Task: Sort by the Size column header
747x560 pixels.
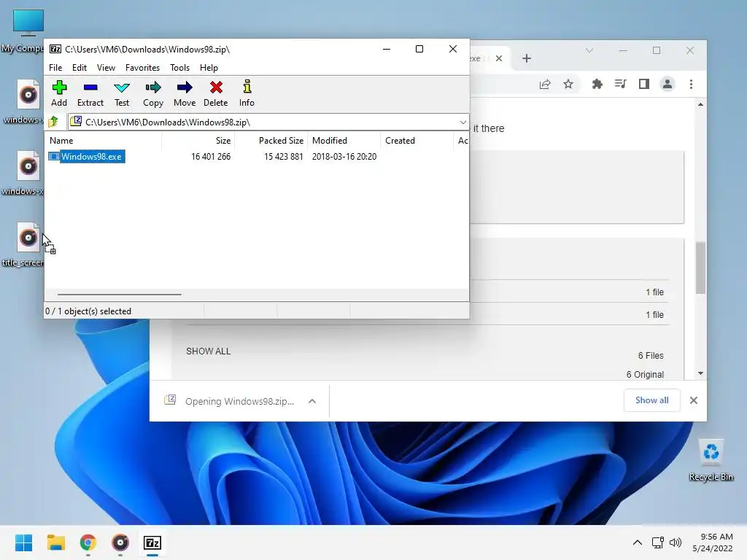Action: [223, 141]
